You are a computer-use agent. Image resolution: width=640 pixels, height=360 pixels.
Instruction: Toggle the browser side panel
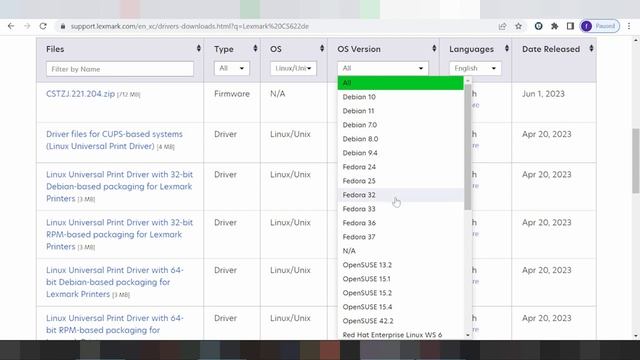coord(570,26)
